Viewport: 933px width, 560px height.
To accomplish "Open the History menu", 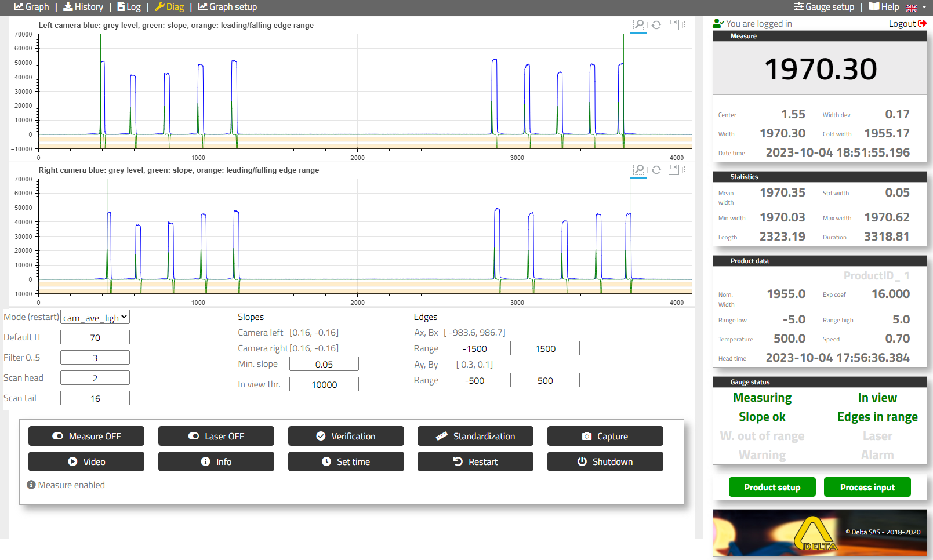I will 83,7.
